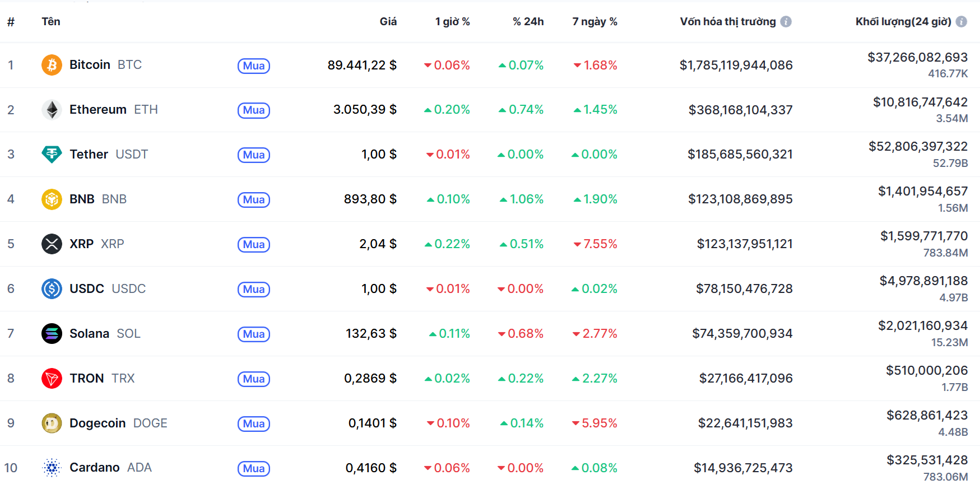
Task: Open the BNB name link
Action: 98,199
